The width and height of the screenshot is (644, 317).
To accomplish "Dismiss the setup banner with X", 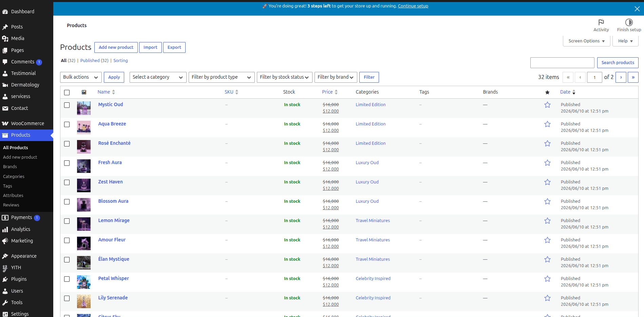I will coord(637,9).
